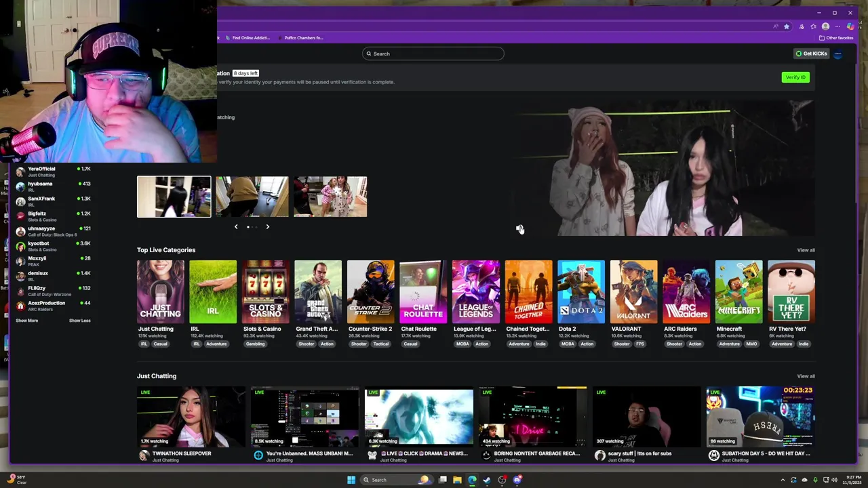Image resolution: width=868 pixels, height=488 pixels.
Task: Open the Edge browser profile avatar
Action: tap(825, 26)
